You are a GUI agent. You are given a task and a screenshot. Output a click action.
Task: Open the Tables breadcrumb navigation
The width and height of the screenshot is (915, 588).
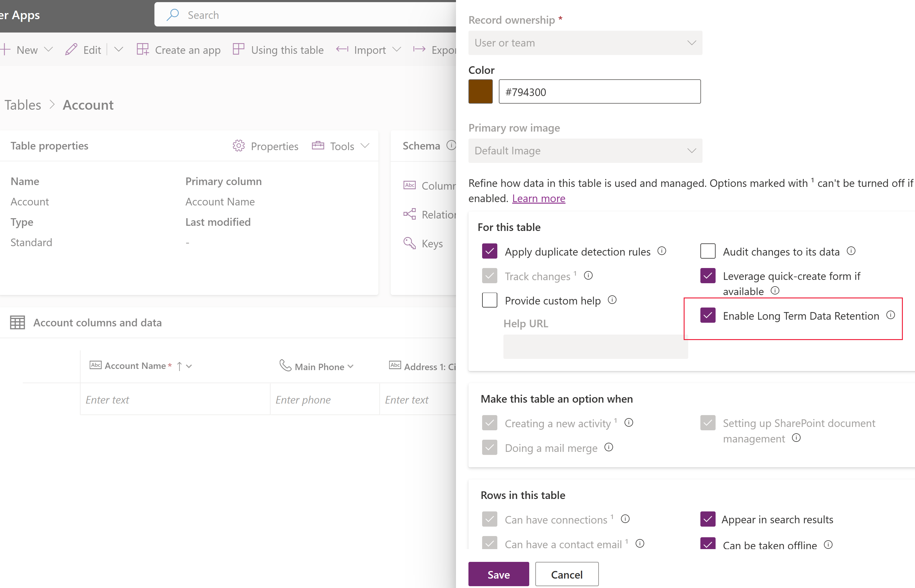point(23,104)
